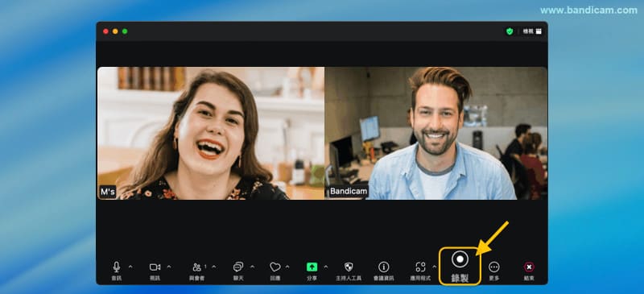This screenshot has height=294, width=644.
Task: Close the Zoom window with red button
Action: click(x=105, y=31)
